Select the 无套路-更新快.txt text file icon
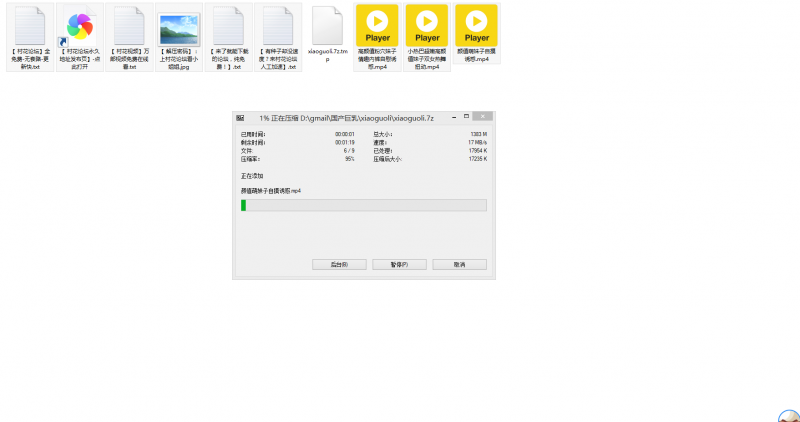 pyautogui.click(x=30, y=27)
